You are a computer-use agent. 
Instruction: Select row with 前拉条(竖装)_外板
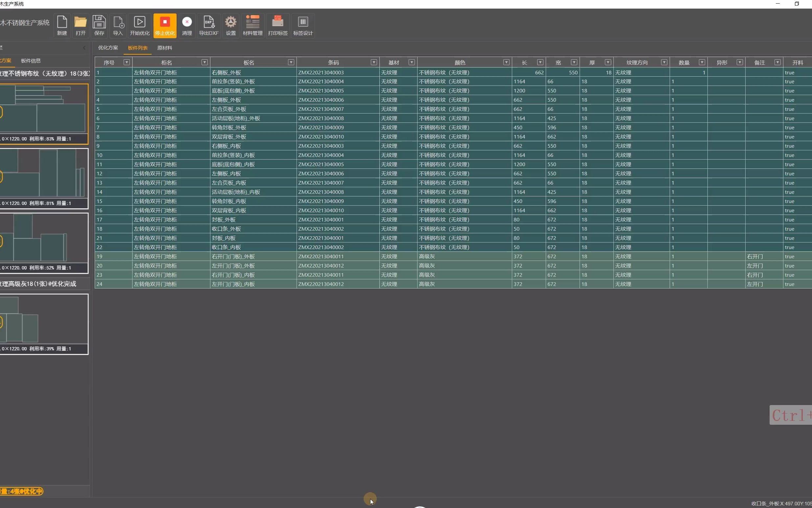pos(453,82)
